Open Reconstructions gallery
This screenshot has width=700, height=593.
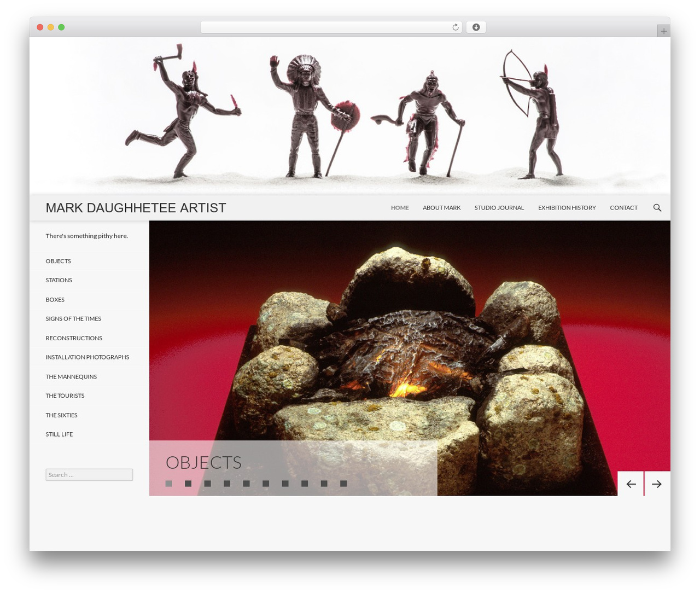pos(74,338)
